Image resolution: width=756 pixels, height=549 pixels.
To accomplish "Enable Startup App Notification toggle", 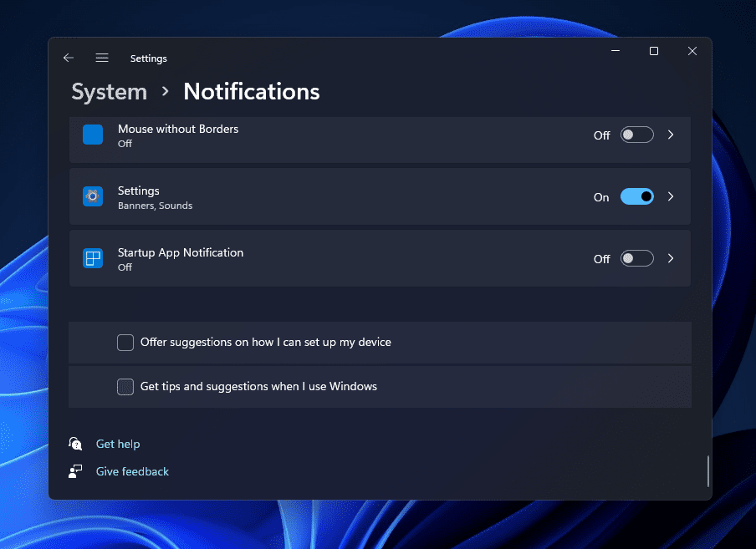I will pos(636,258).
